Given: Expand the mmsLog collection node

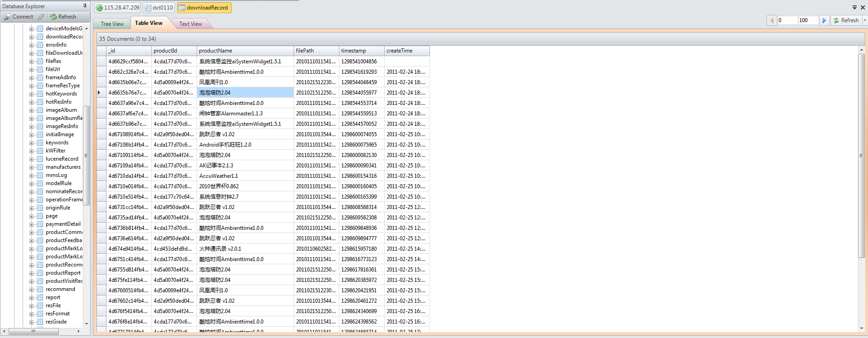Looking at the screenshot, I should (32, 175).
